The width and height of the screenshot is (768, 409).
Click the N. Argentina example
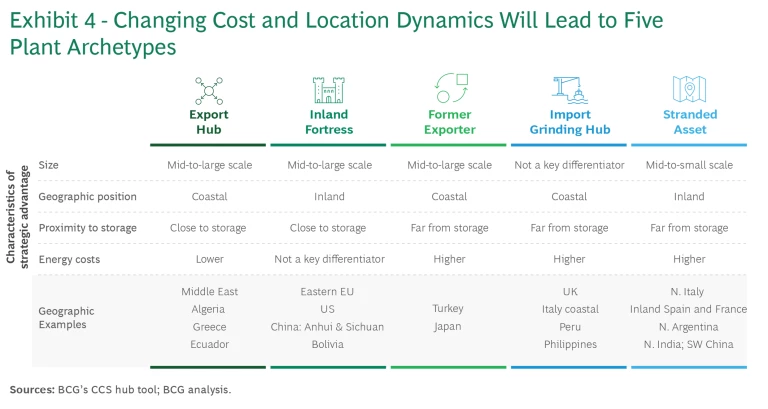point(689,327)
